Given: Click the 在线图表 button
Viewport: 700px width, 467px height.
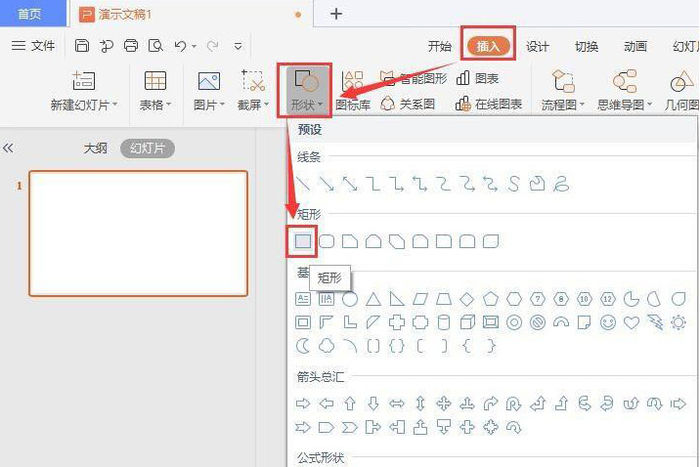Looking at the screenshot, I should pyautogui.click(x=488, y=104).
